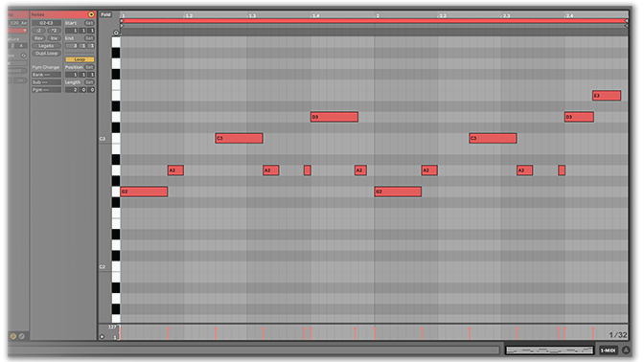Apply Legato to the notes

(46, 46)
